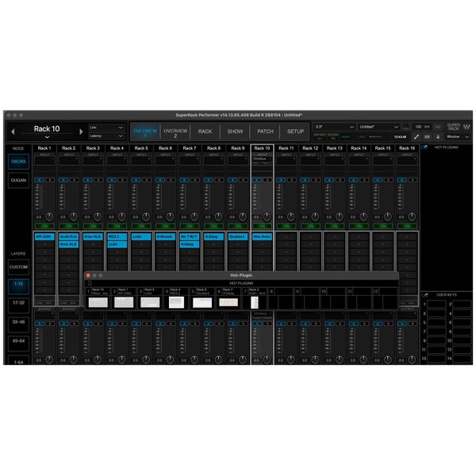This screenshot has width=476, height=476.
Task: Select the H-Delay plugin in Rack 8
Action: [x=213, y=236]
